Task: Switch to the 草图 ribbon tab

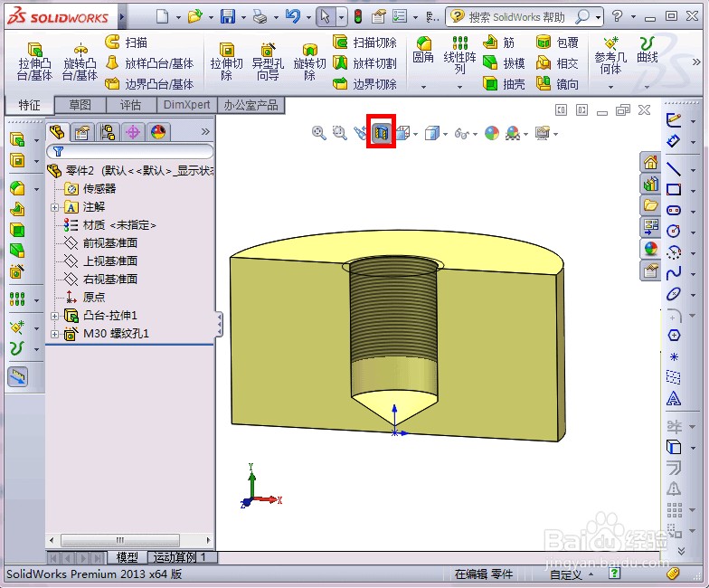Action: point(80,105)
